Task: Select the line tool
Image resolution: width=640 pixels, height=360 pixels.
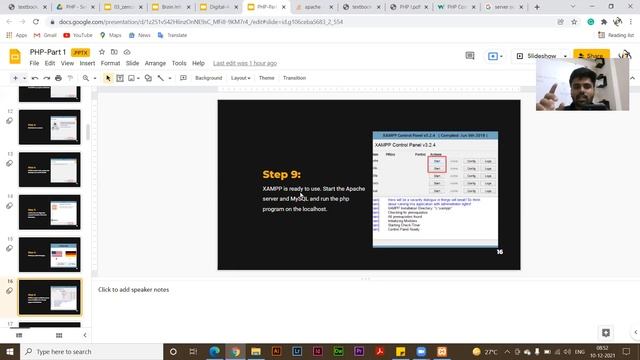Action: pyautogui.click(x=161, y=78)
